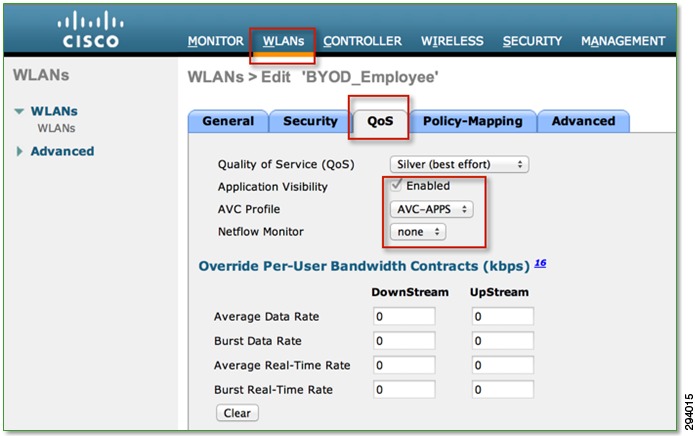Open the SECURITY menu

(532, 41)
